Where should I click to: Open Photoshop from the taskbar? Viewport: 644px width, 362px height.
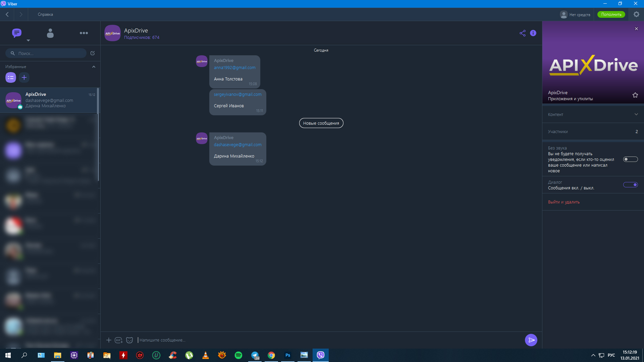288,355
